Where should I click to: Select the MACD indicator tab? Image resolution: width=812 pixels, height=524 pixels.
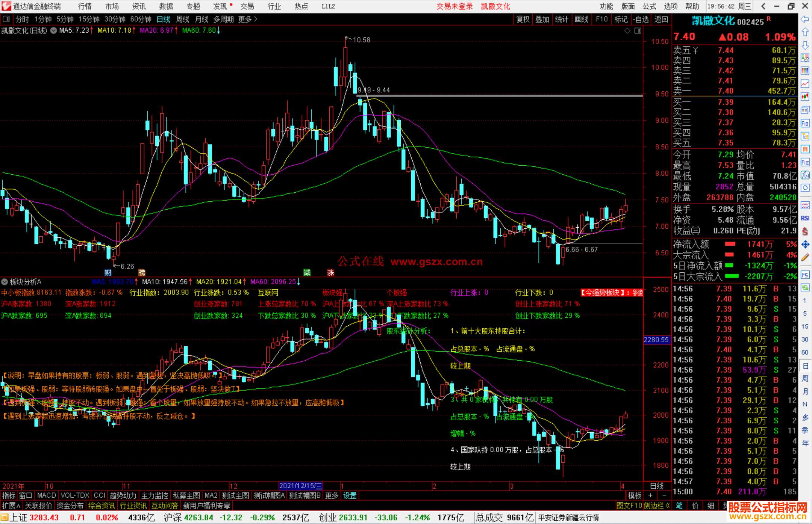point(47,495)
